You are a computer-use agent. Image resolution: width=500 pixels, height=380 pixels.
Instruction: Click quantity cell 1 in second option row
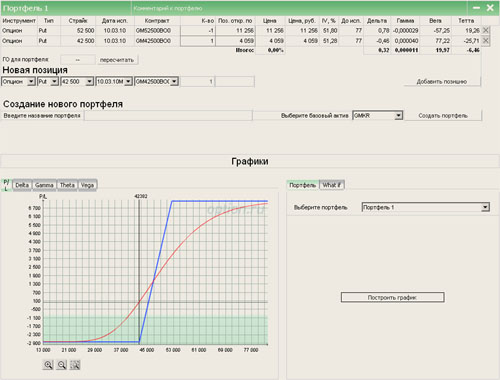198,41
